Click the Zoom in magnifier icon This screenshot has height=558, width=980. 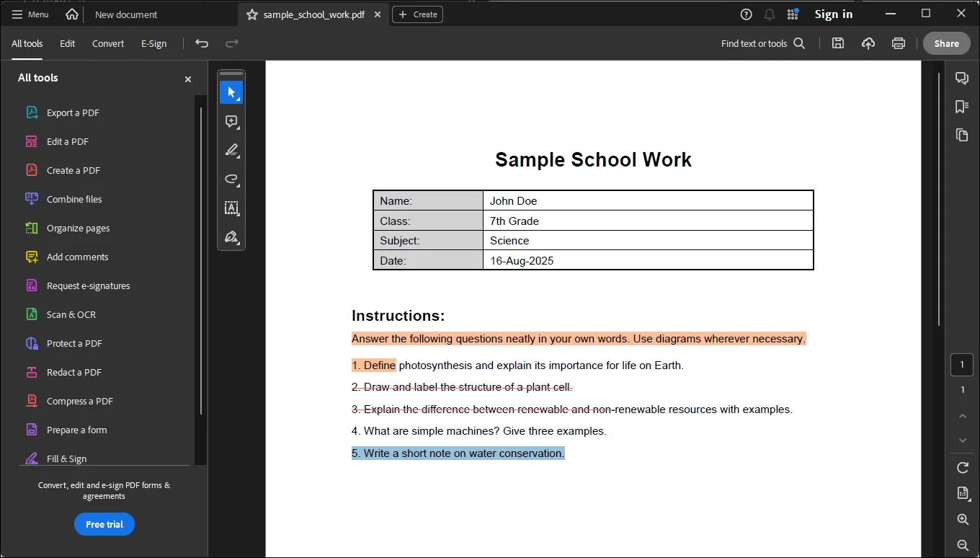[x=962, y=519]
